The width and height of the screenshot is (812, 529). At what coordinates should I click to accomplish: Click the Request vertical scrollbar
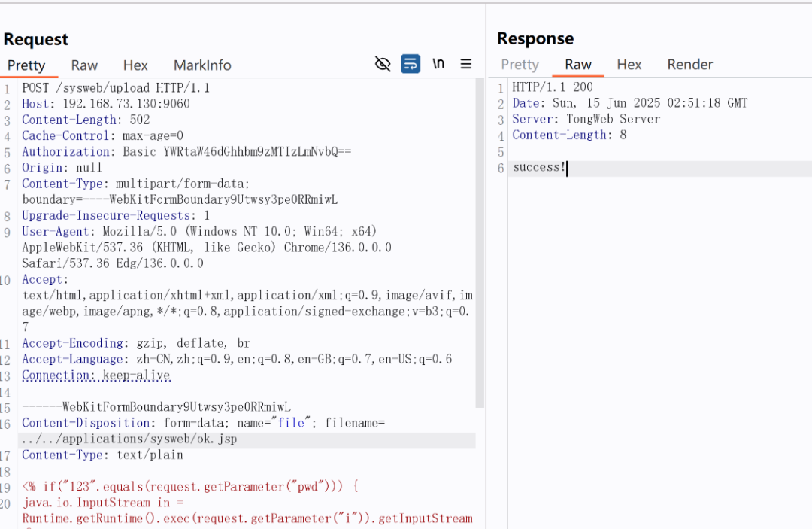(480, 242)
